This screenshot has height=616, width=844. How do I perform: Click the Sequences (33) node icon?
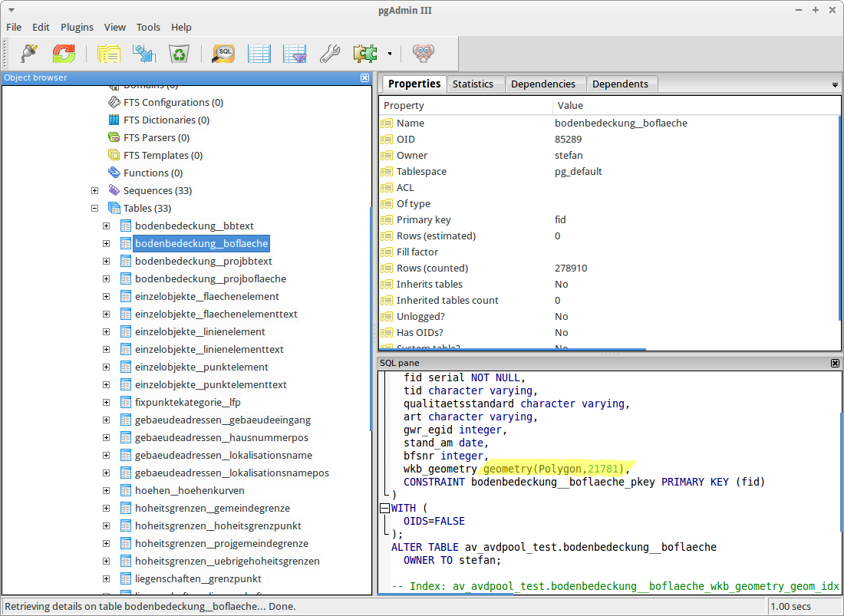[x=114, y=190]
